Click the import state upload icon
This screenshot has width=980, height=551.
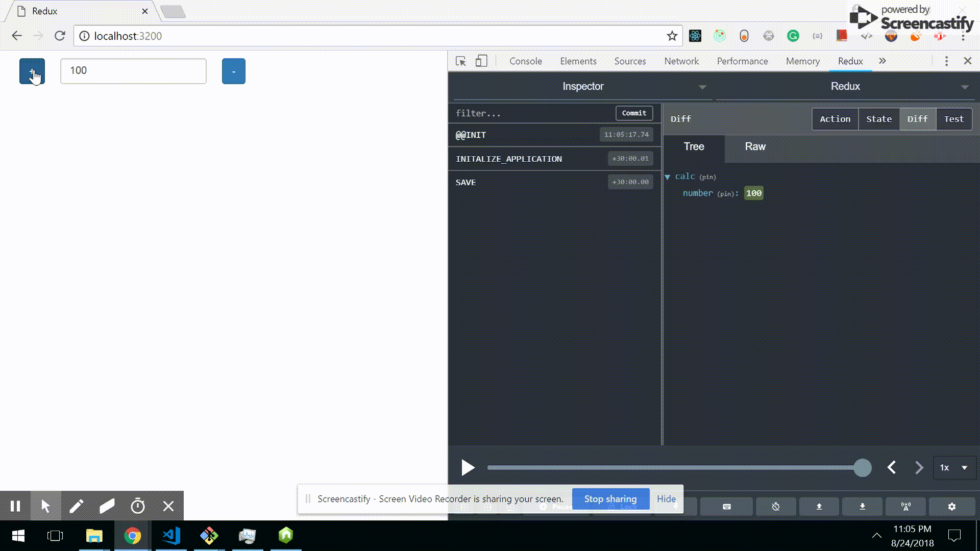[819, 507]
